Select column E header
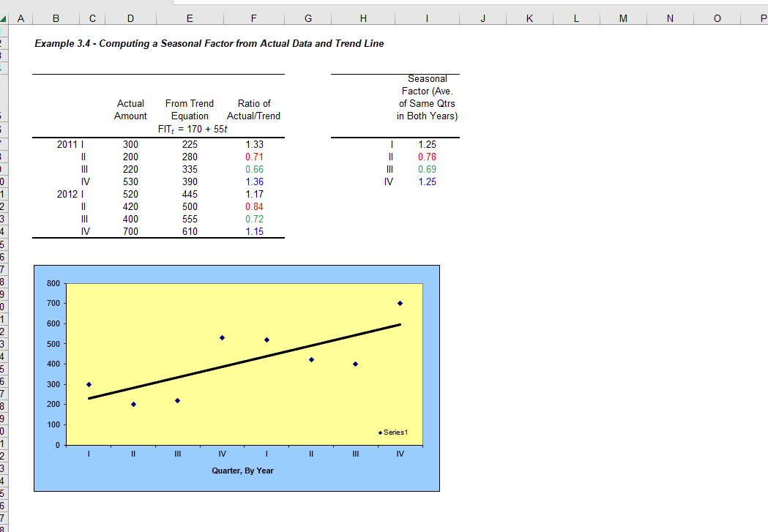 pyautogui.click(x=190, y=18)
